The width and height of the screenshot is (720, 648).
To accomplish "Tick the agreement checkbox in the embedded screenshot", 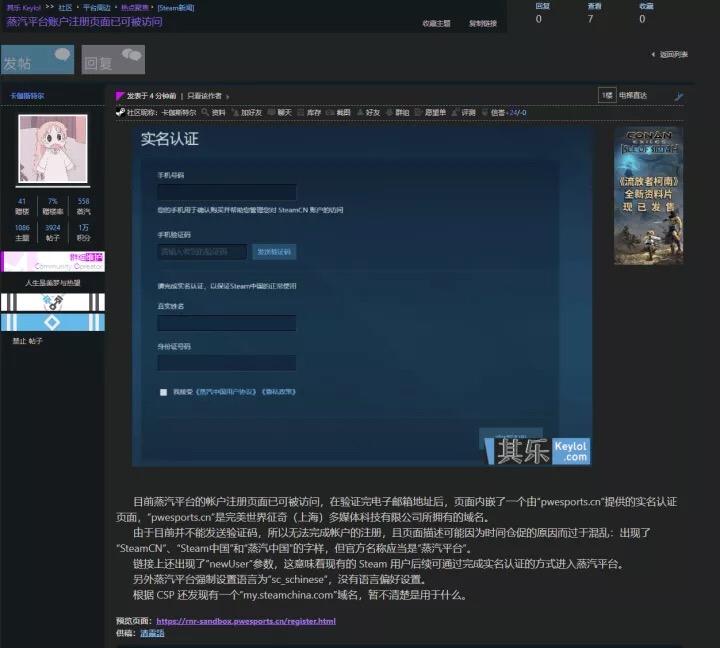I will point(163,392).
